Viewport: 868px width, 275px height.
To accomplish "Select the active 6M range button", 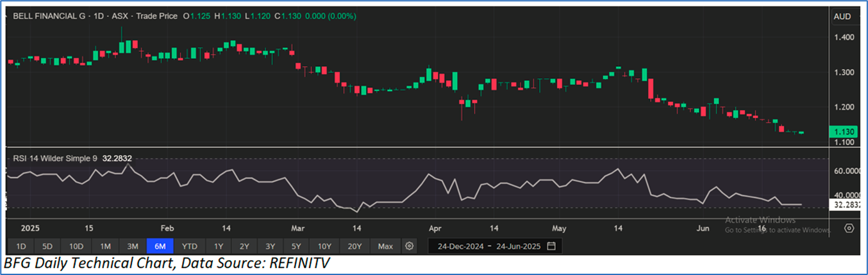I will (x=160, y=246).
